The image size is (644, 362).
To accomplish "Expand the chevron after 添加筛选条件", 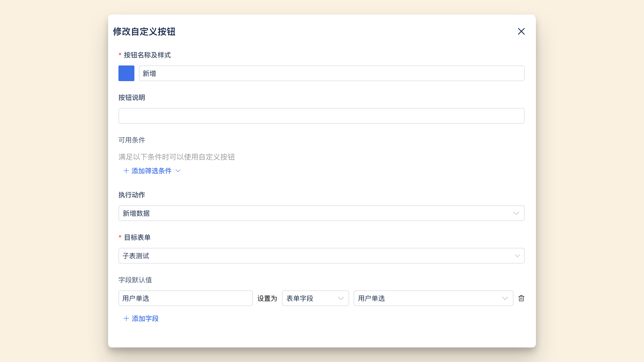I will click(x=178, y=171).
